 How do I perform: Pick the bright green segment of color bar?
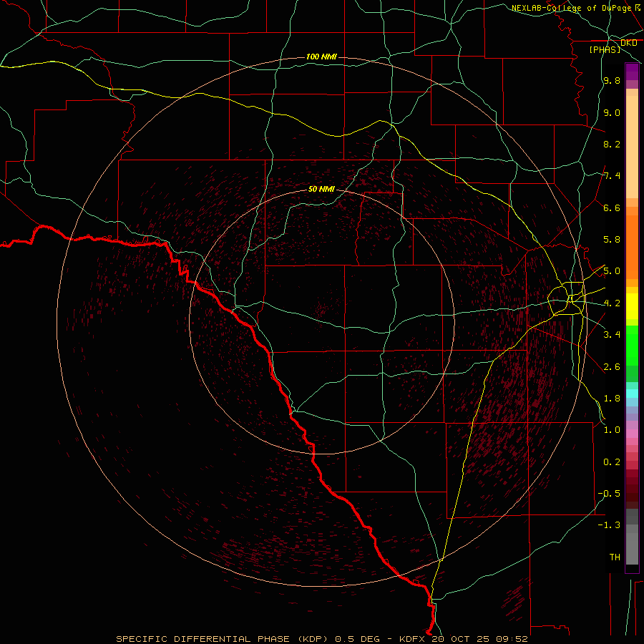(x=632, y=345)
